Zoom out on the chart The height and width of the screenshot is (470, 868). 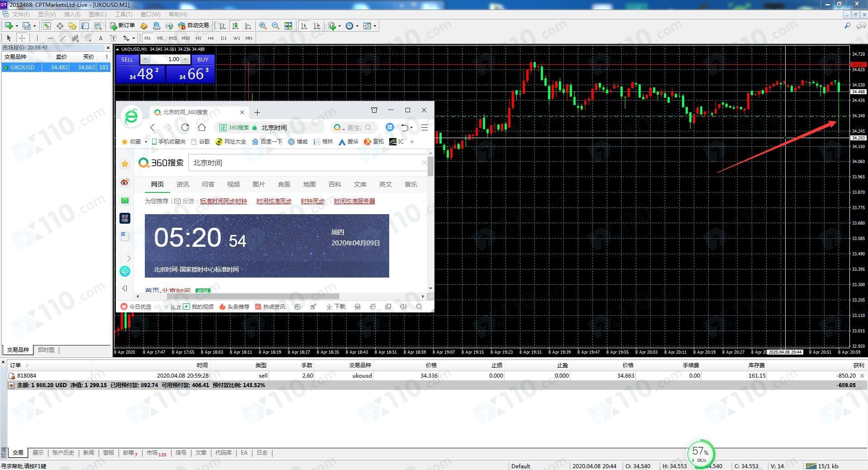275,26
